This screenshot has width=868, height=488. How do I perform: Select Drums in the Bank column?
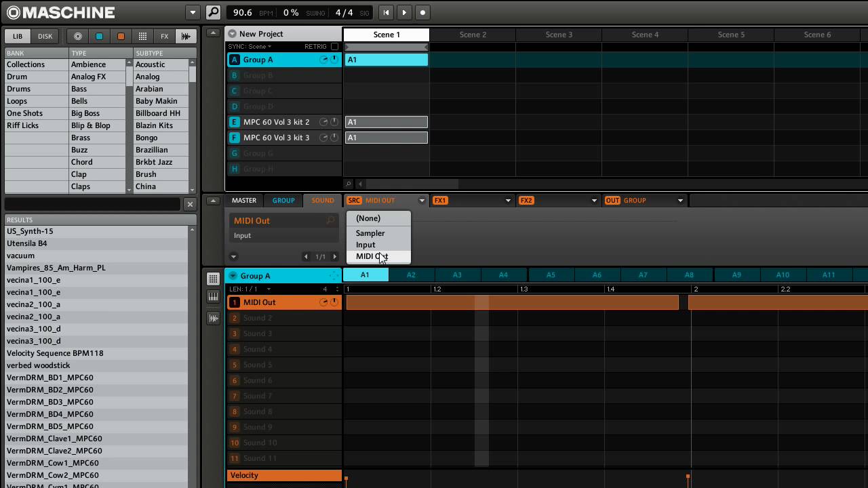point(36,89)
